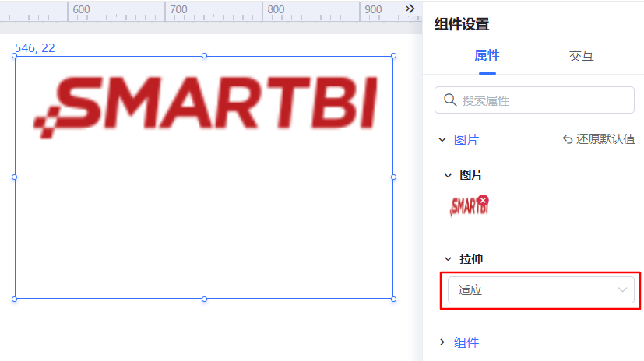The image size is (644, 361).
Task: Click the right-middle selection handle
Action: coord(393,177)
